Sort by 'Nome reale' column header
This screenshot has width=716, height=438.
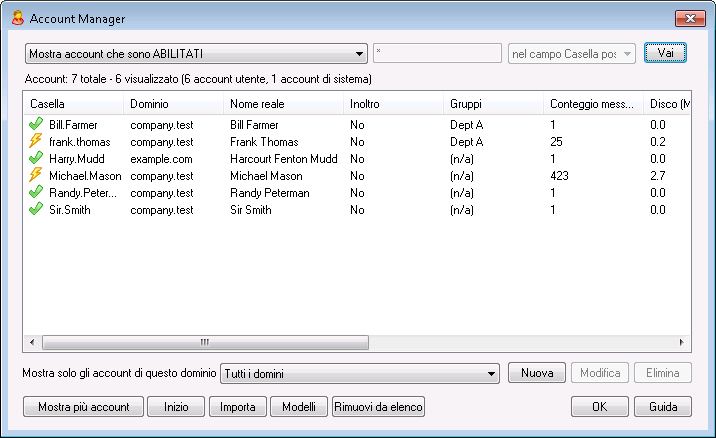click(284, 104)
